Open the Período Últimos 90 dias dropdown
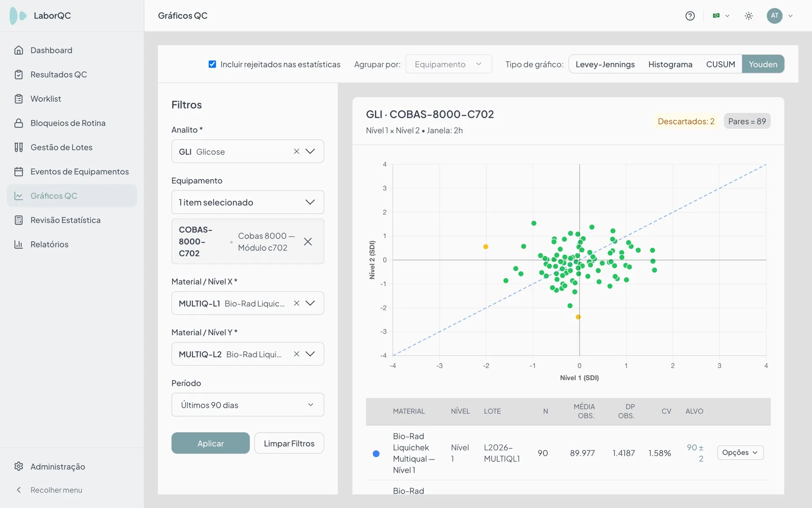The height and width of the screenshot is (508, 812). point(248,405)
